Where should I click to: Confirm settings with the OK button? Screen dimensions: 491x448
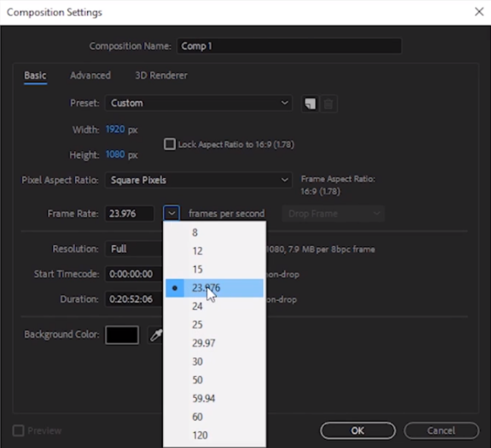358,431
